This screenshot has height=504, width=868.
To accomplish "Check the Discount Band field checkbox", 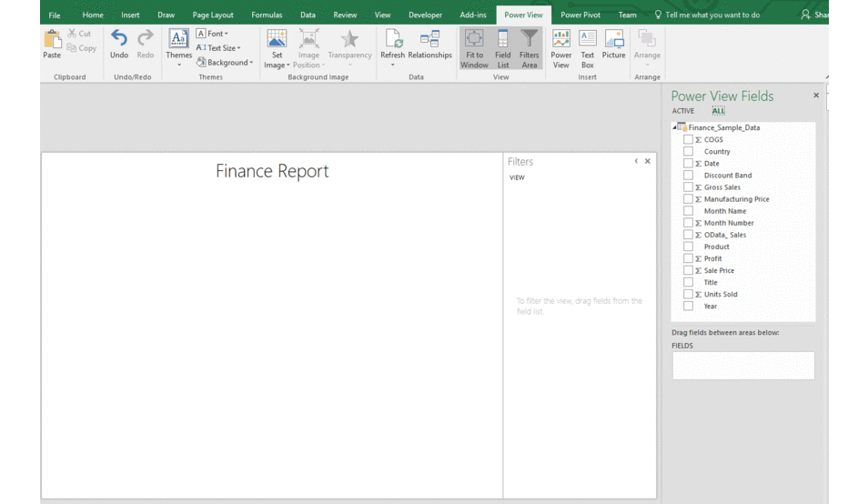I will [688, 175].
